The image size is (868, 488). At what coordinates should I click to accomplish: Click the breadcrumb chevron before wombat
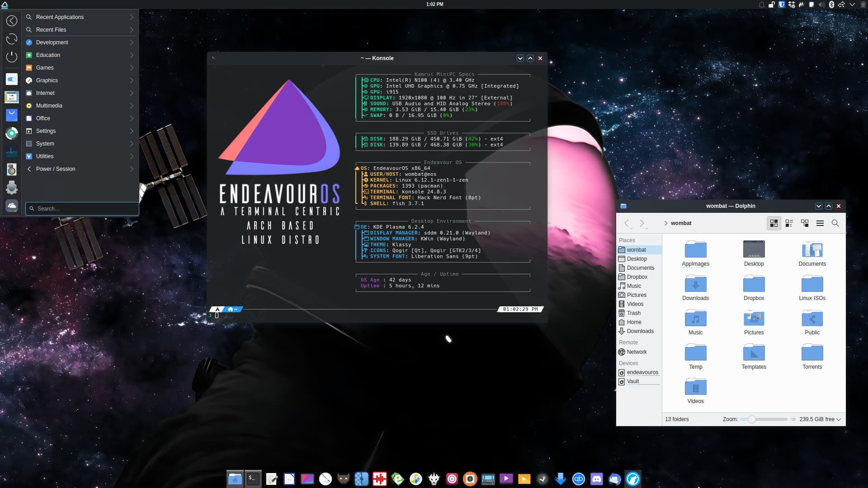(666, 223)
